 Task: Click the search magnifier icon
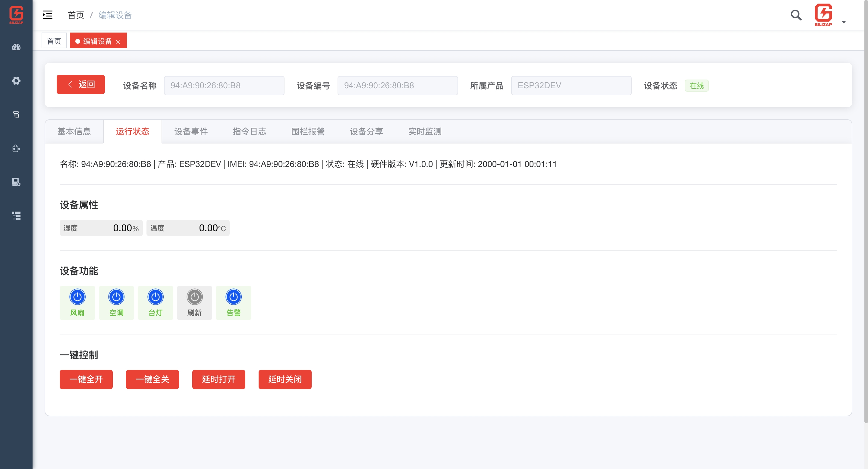tap(796, 15)
